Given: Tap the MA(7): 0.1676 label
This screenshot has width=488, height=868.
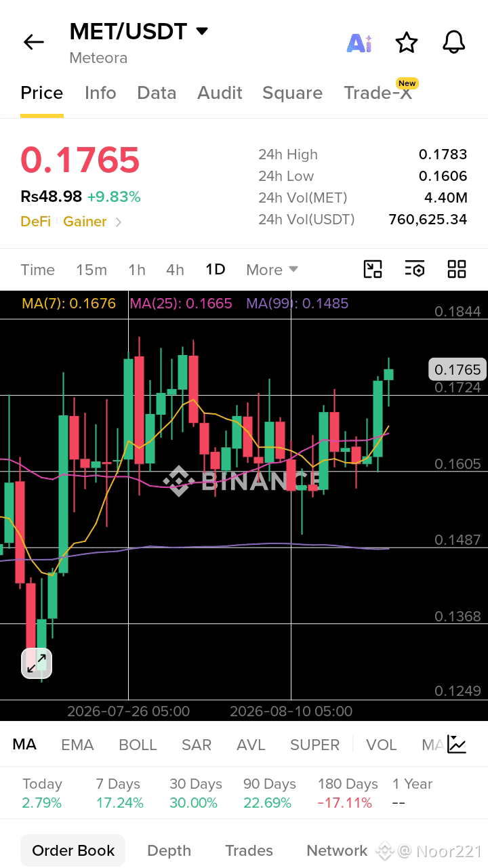Looking at the screenshot, I should (69, 304).
